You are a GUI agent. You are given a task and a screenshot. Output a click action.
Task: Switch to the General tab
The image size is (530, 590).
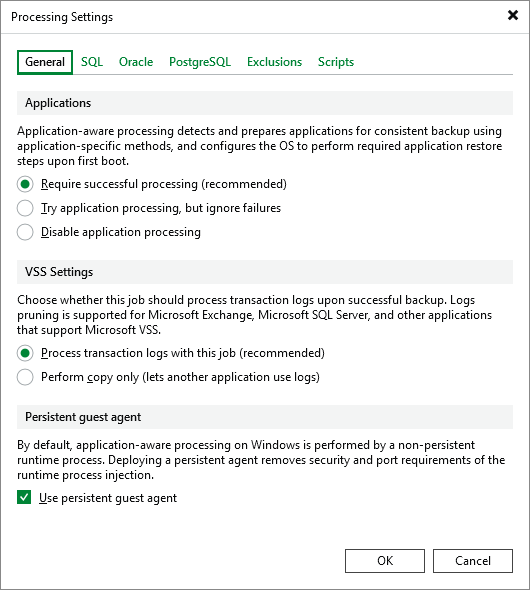coord(45,62)
